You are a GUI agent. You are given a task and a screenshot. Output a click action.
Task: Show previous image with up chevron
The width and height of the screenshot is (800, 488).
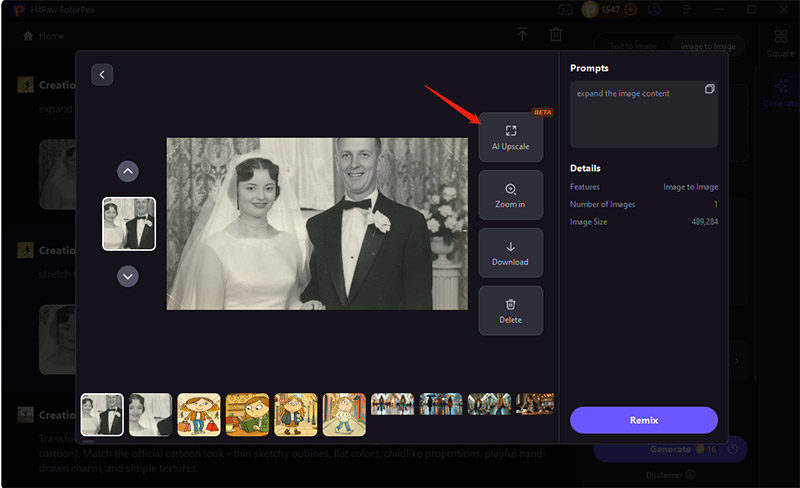(128, 171)
